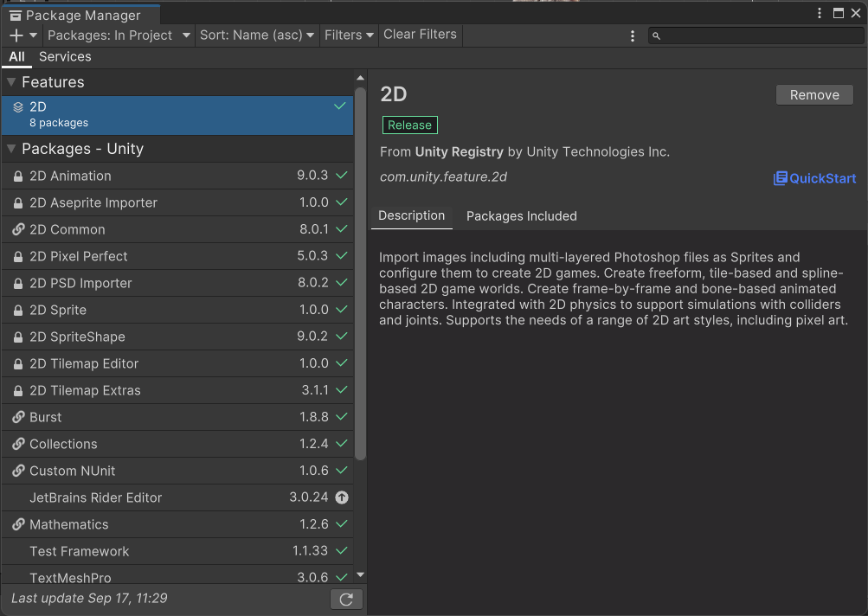Select 2D SpriteShape package name
This screenshot has width=868, height=616.
pos(78,337)
